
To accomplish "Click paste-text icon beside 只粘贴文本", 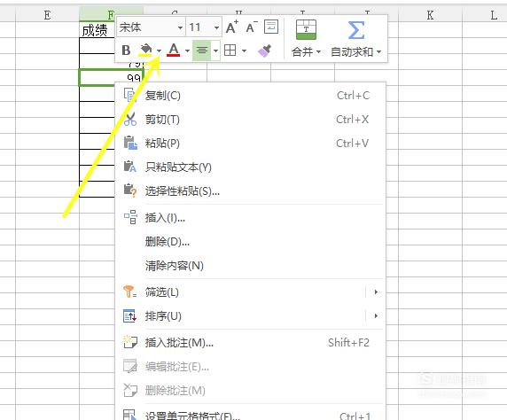I will pyautogui.click(x=130, y=167).
